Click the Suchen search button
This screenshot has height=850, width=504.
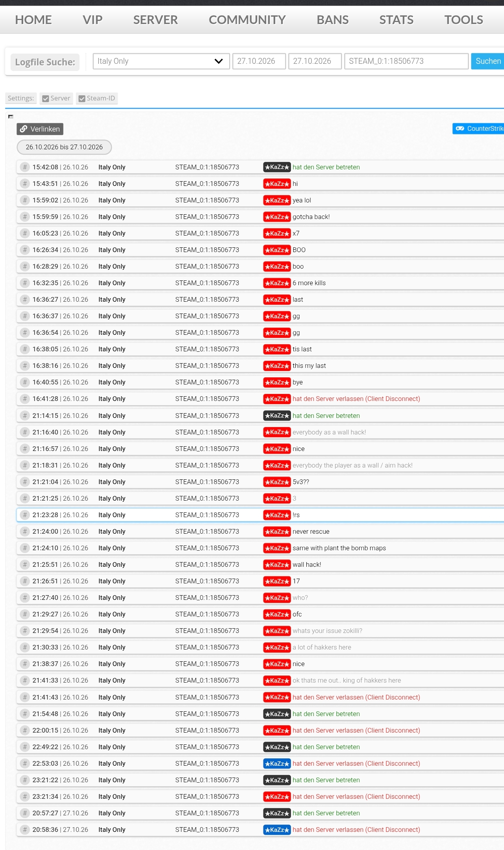(488, 61)
